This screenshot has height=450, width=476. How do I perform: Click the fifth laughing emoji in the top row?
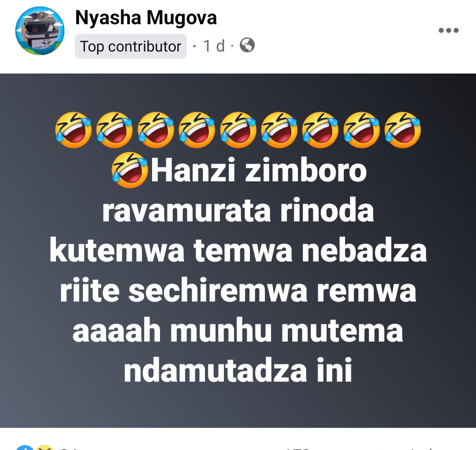[x=238, y=130]
